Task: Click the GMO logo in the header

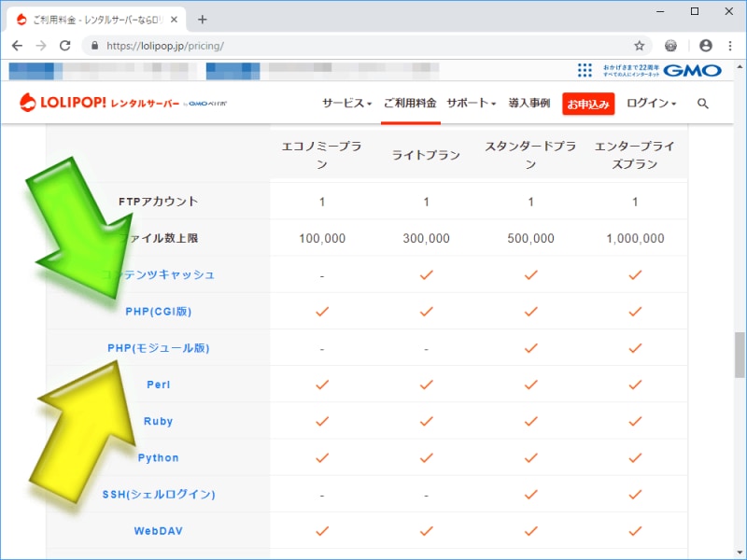Action: (692, 71)
